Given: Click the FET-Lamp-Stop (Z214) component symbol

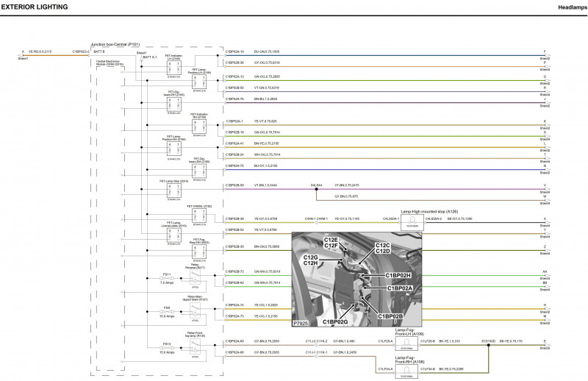Looking at the screenshot, I should (173, 188).
